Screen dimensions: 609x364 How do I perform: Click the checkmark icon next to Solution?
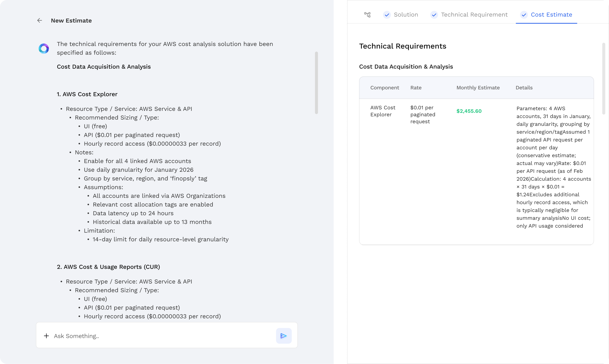click(x=387, y=15)
